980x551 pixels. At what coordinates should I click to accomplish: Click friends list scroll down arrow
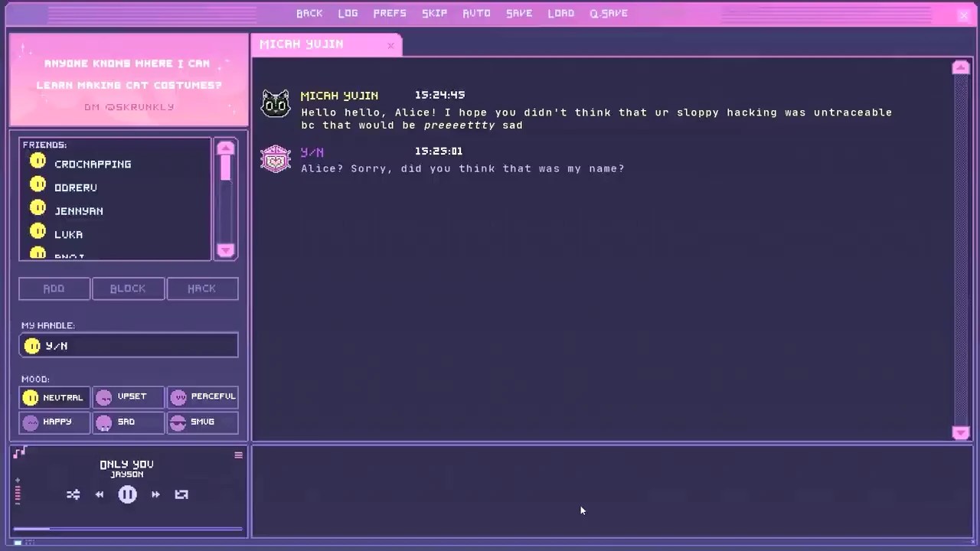click(225, 250)
